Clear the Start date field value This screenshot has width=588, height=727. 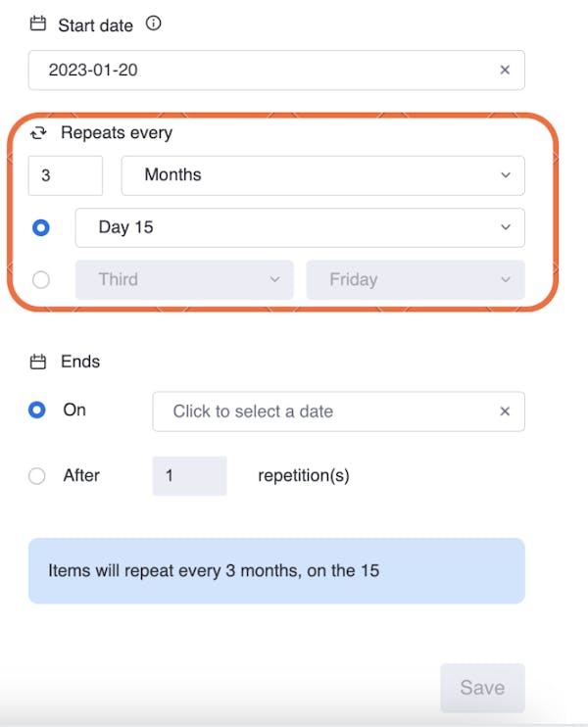[x=505, y=71]
